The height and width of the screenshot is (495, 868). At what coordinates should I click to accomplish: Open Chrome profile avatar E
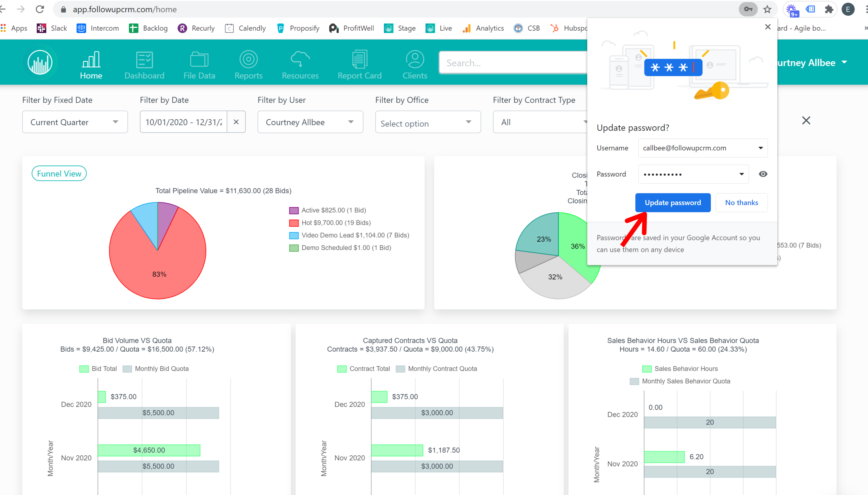coord(848,9)
